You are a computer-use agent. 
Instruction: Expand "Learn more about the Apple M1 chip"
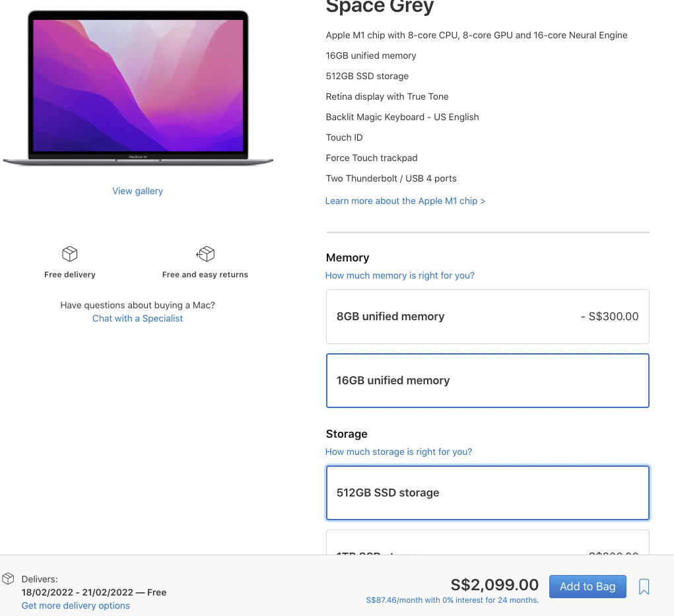coord(405,201)
